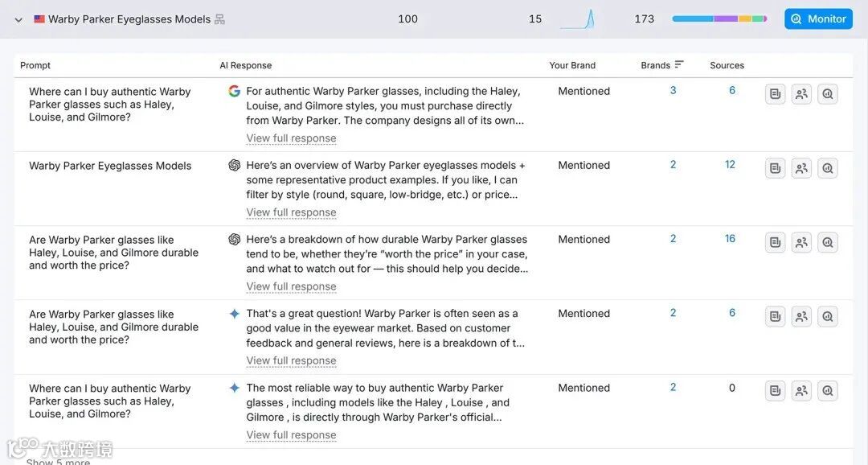The width and height of the screenshot is (868, 465).
Task: Click the Mentioned status in Google response row
Action: coord(584,91)
